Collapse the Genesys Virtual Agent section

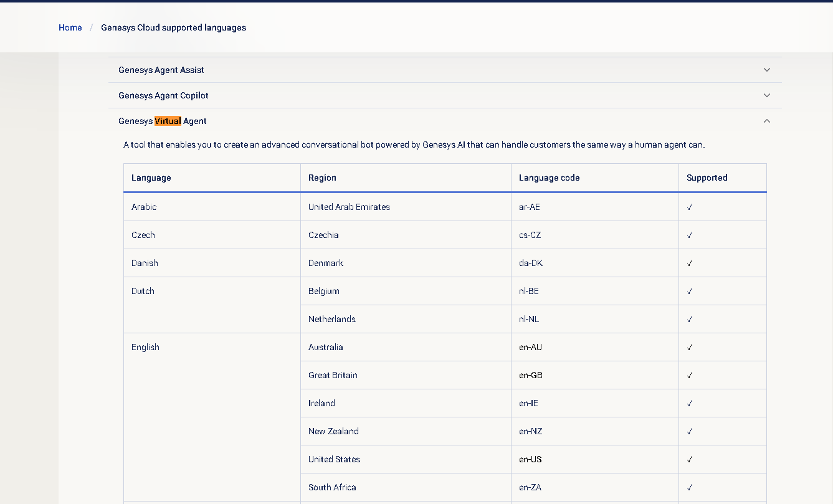[163, 121]
